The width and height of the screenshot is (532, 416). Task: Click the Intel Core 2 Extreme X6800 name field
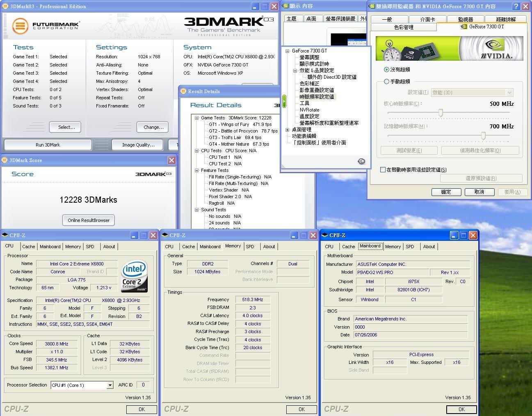[x=77, y=264]
